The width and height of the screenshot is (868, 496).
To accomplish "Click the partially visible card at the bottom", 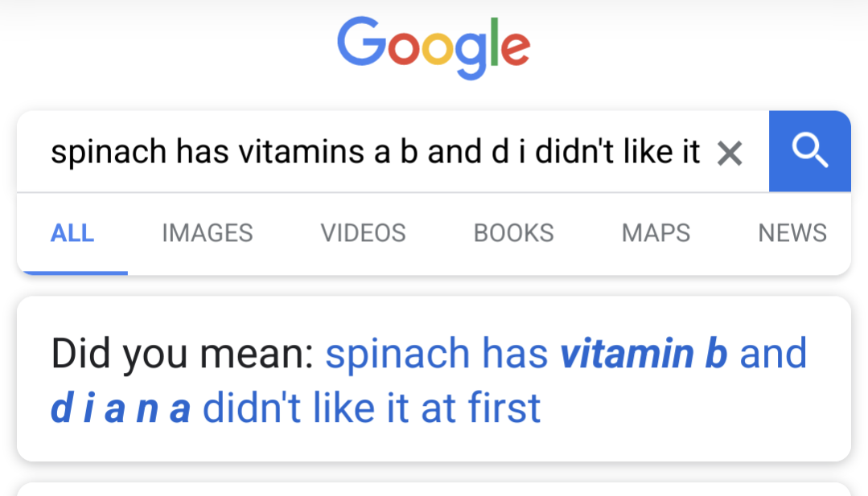I will tap(434, 489).
